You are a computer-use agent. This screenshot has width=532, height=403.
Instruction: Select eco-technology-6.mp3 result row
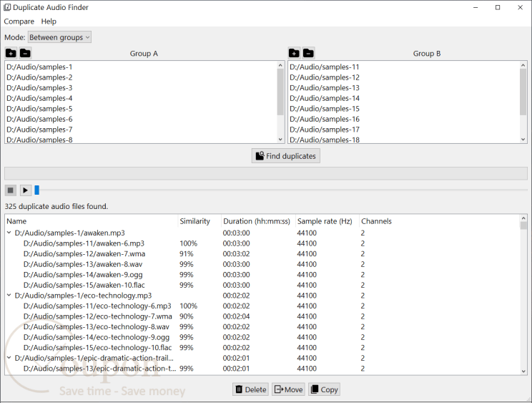coord(262,306)
